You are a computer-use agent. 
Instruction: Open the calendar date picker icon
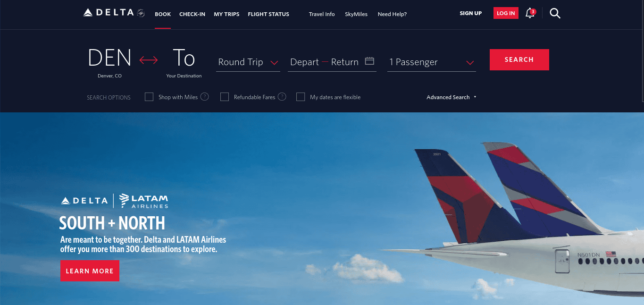[x=369, y=61]
